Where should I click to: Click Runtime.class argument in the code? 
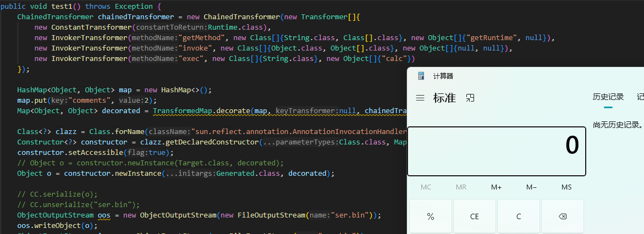click(236, 27)
